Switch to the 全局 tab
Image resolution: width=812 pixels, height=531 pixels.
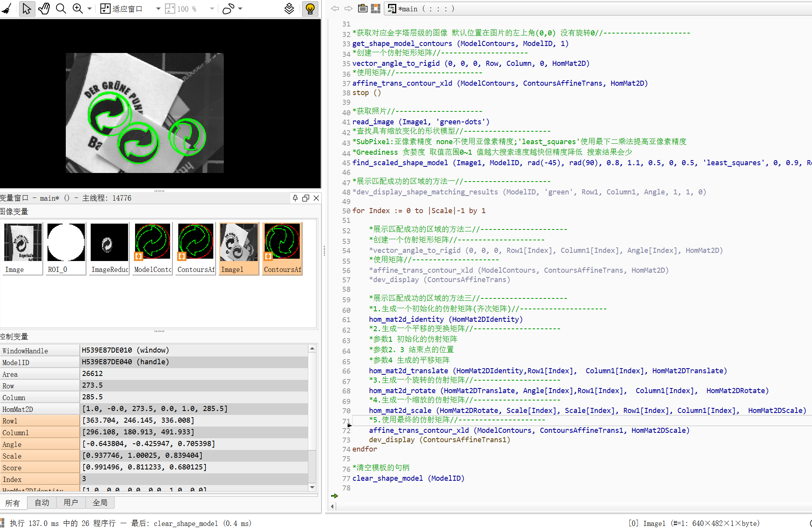click(x=100, y=503)
